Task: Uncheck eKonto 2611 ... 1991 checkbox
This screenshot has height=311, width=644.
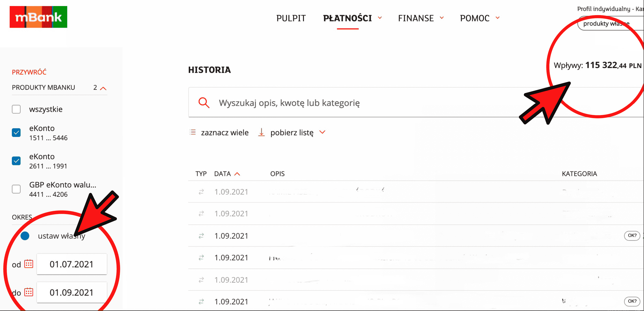Action: click(x=16, y=161)
